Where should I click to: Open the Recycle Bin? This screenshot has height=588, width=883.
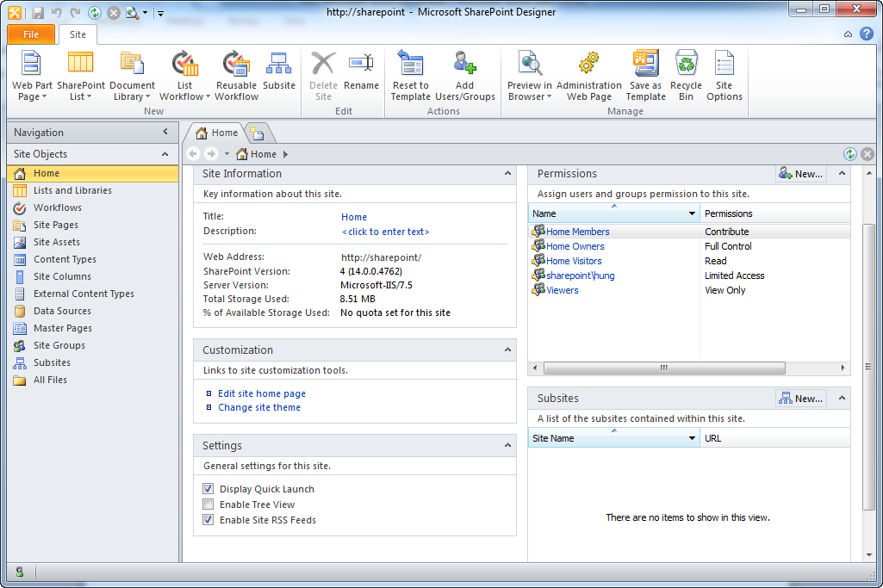(x=686, y=76)
